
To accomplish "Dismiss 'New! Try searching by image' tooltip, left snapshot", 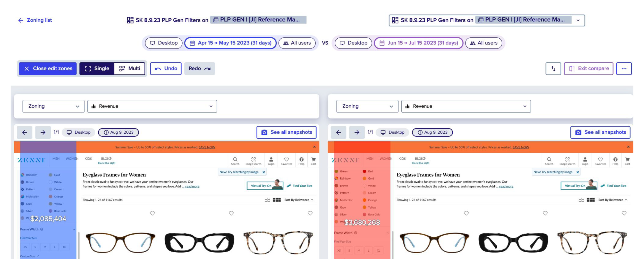I will tap(264, 172).
